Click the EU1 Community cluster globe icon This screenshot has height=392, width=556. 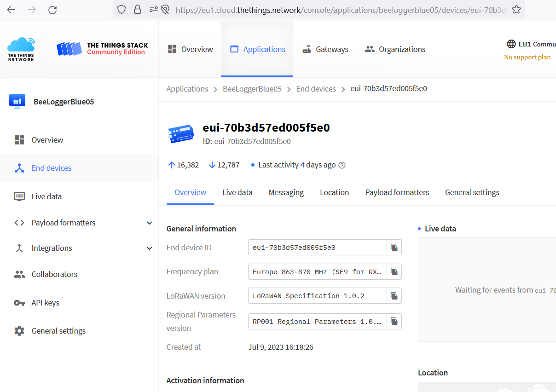511,44
